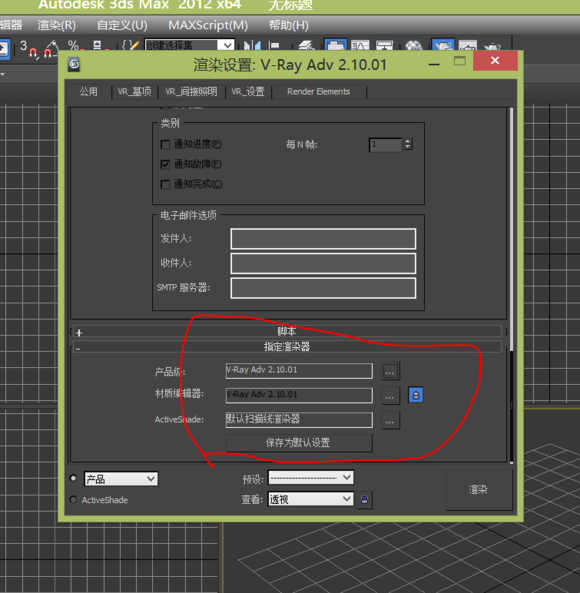Choose renderer for 产品级 via ... button
The width and height of the screenshot is (580, 593).
tap(390, 371)
